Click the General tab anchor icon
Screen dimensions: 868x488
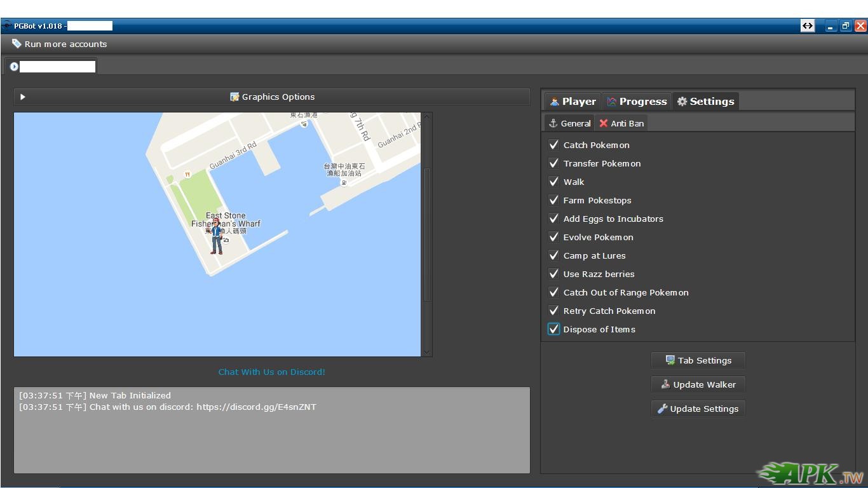coord(553,123)
